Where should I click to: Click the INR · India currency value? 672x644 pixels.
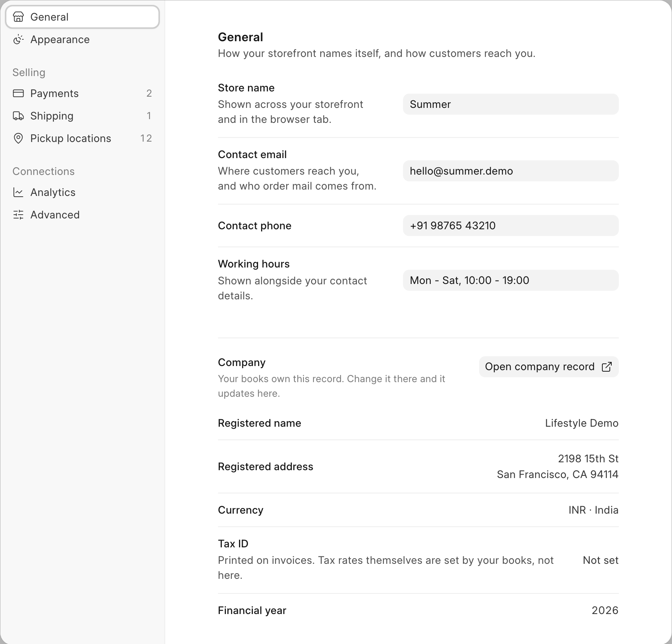593,510
